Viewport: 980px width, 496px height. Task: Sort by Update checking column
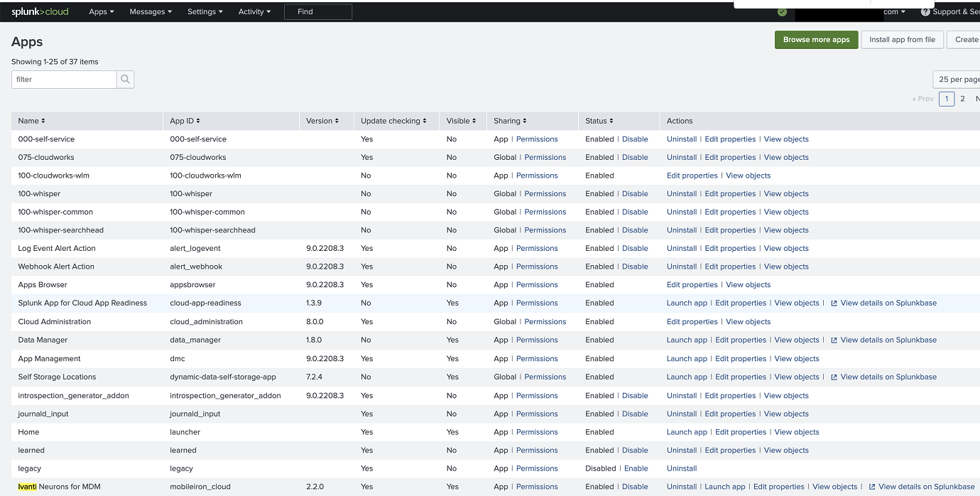point(393,121)
